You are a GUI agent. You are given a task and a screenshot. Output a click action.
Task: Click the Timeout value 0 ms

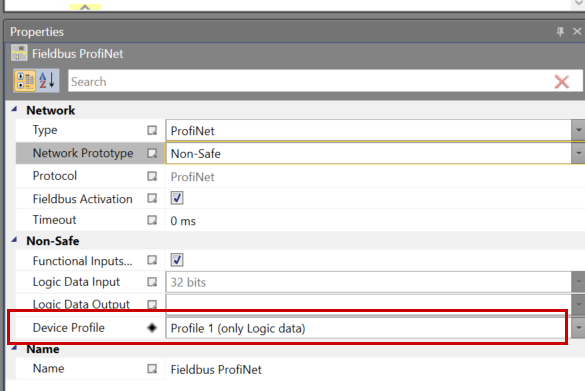click(183, 221)
